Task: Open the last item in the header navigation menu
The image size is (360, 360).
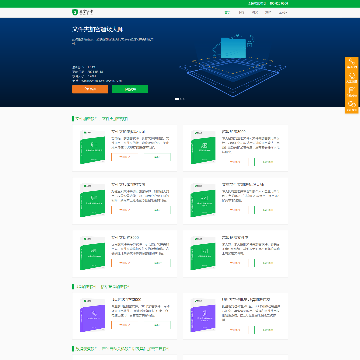Action: click(283, 13)
